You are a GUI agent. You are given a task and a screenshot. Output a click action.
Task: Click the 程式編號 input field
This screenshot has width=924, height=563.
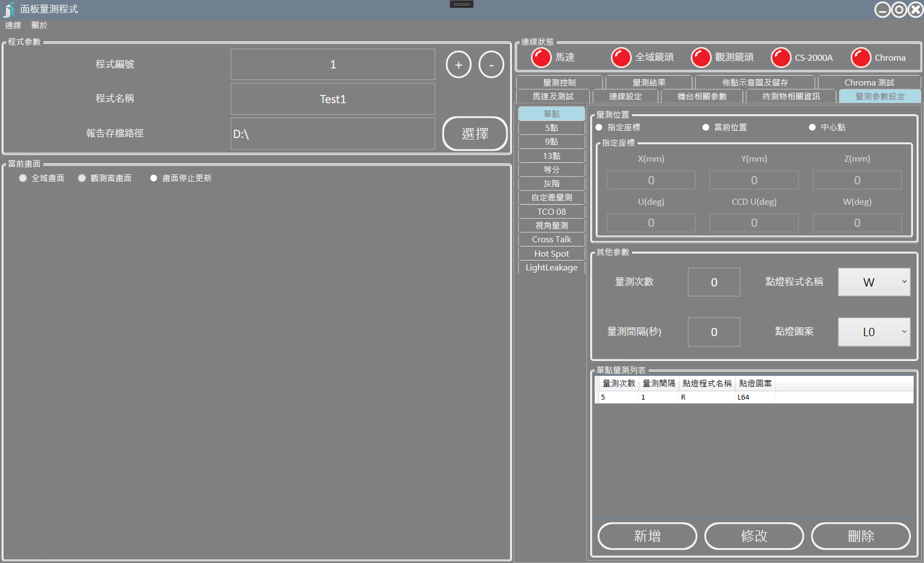[333, 65]
